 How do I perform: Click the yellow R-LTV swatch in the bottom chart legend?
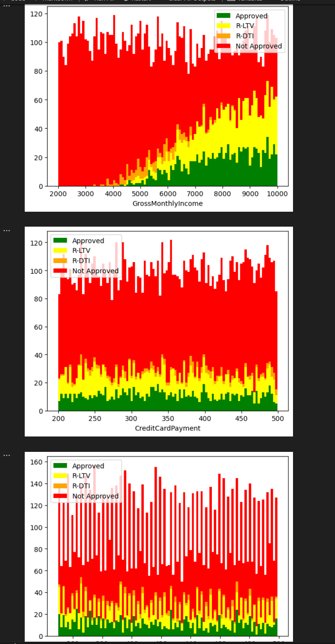61,476
